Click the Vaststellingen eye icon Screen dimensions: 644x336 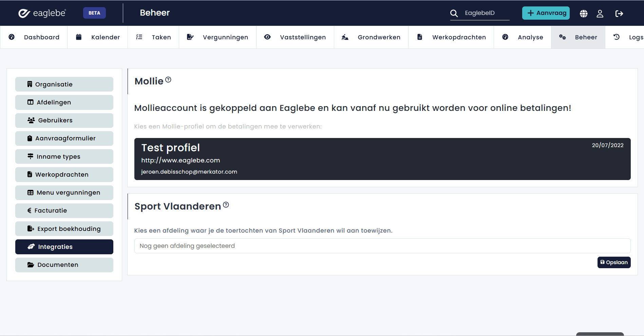tap(267, 37)
